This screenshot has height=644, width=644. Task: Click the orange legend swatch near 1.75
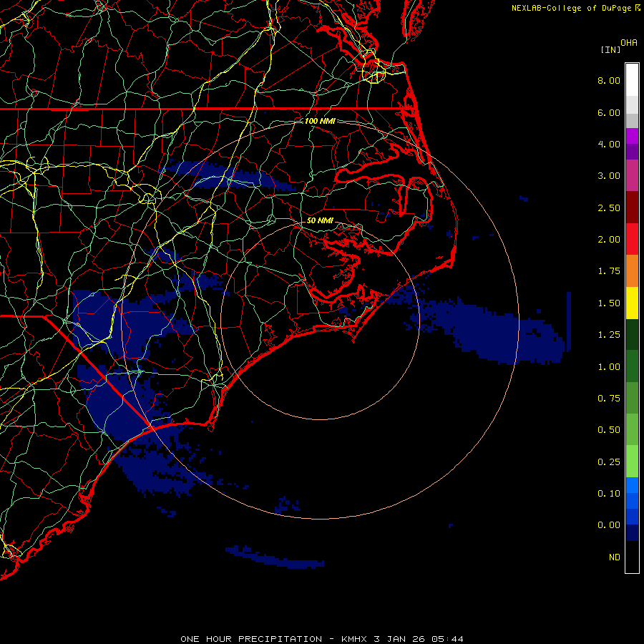pyautogui.click(x=632, y=271)
